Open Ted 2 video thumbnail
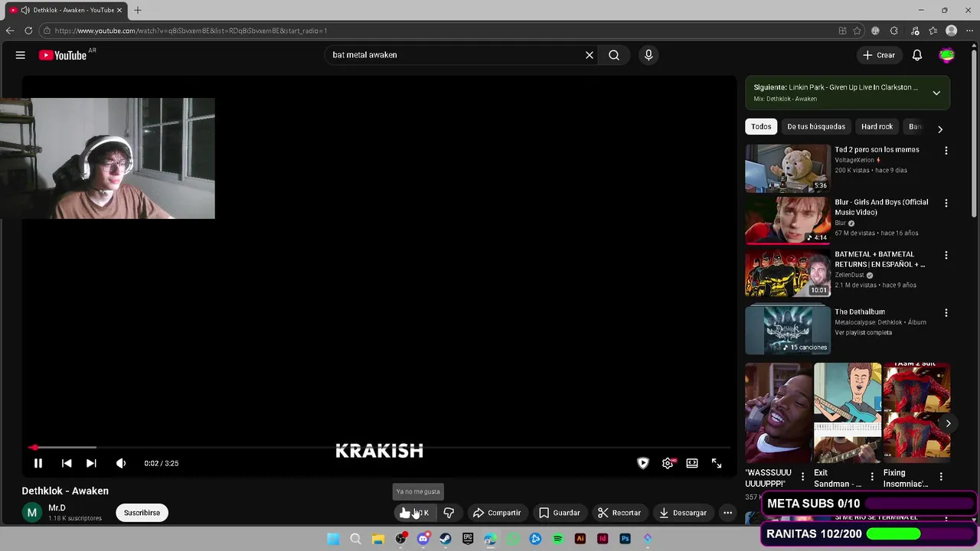 [788, 168]
